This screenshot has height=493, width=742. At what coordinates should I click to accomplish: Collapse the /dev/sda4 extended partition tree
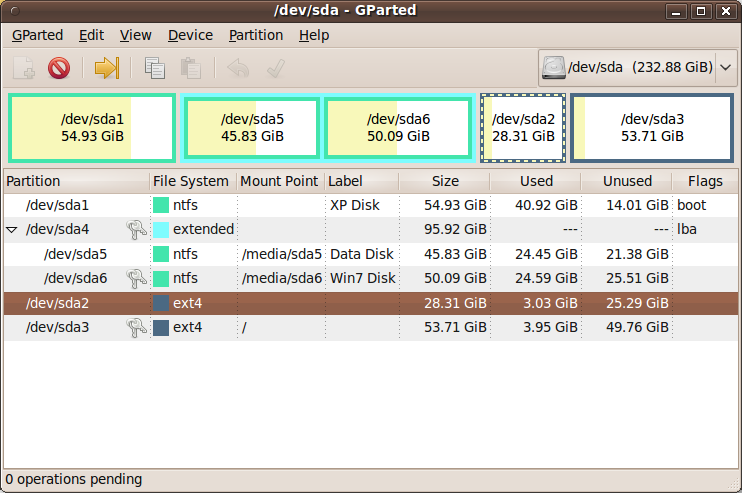[12, 230]
